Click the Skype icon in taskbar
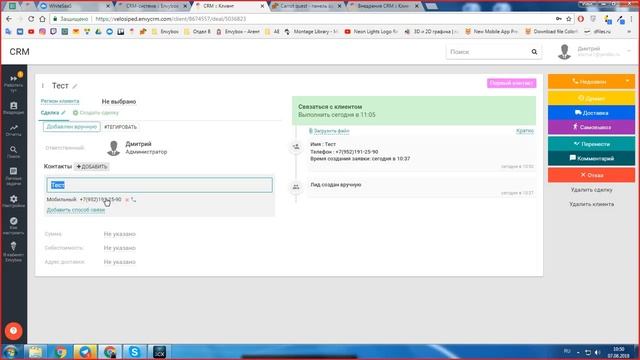640x360 pixels. (135, 352)
